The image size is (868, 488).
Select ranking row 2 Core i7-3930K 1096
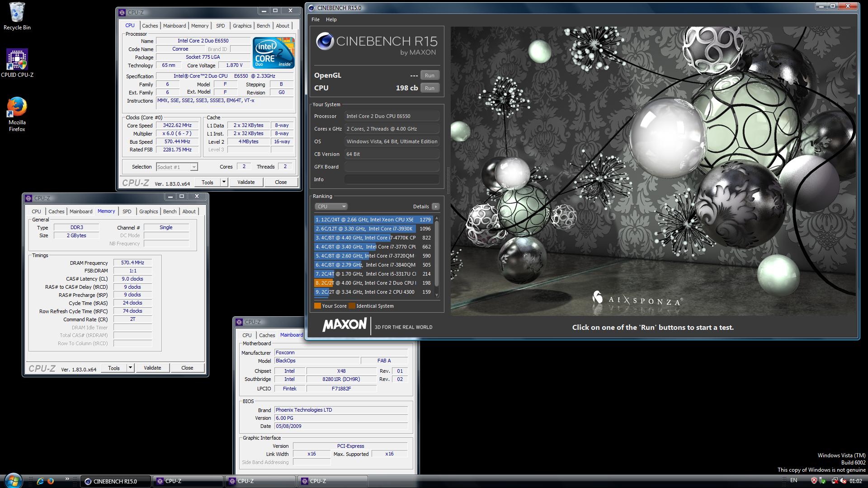click(x=373, y=229)
